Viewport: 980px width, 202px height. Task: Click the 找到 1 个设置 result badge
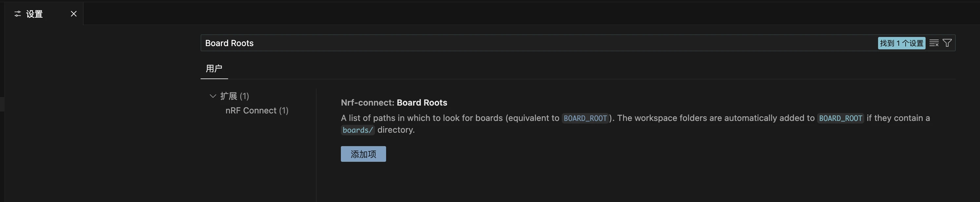[901, 43]
